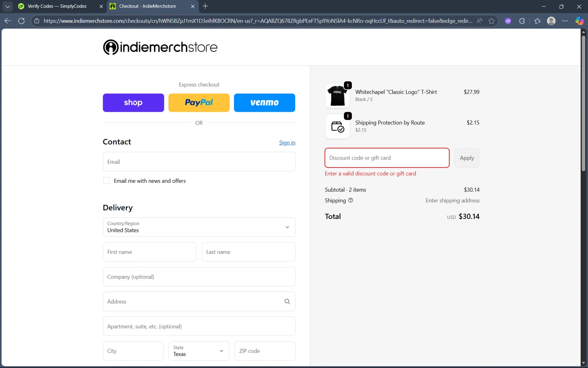Focus the City field
Viewport: 588px width, 368px height.
133,351
